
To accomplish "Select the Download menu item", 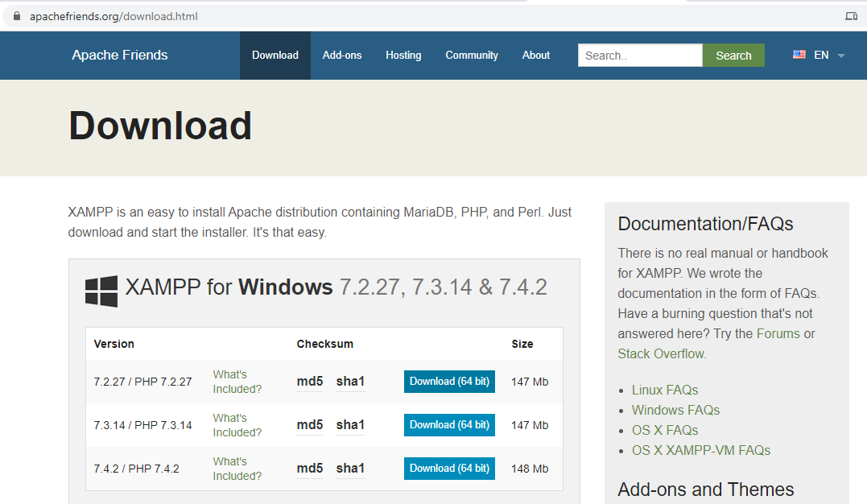I will tap(275, 55).
